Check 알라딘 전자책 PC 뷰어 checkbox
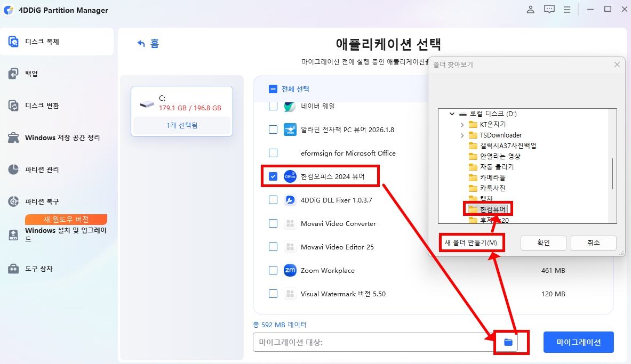 pos(273,130)
